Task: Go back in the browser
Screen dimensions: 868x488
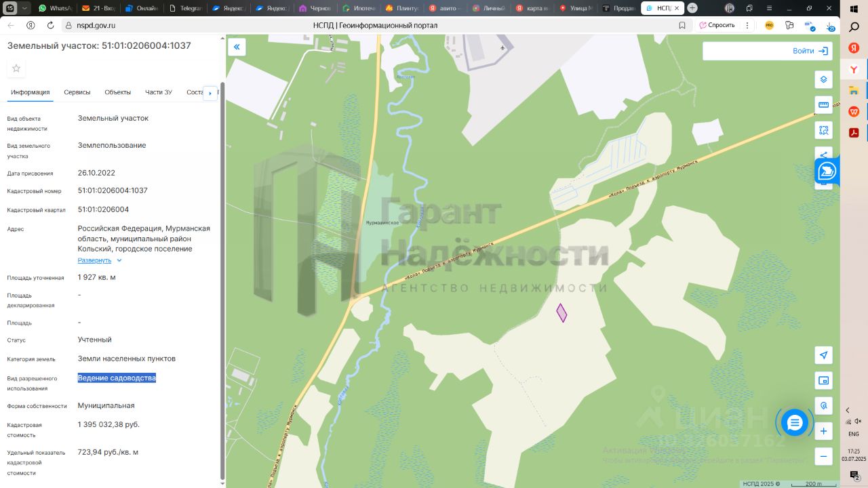Action: point(11,25)
